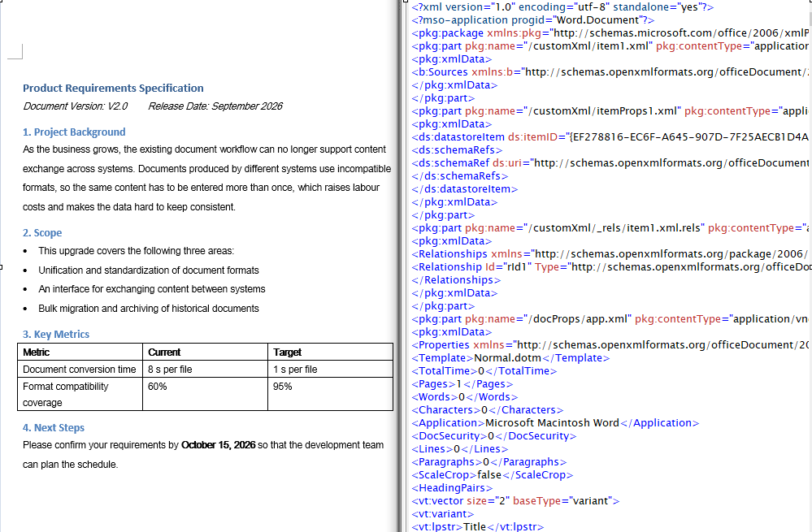Click the pkg:part line for '/customXml/_rels/item1.xml.rels'
The height and width of the screenshot is (532, 812).
(x=610, y=227)
